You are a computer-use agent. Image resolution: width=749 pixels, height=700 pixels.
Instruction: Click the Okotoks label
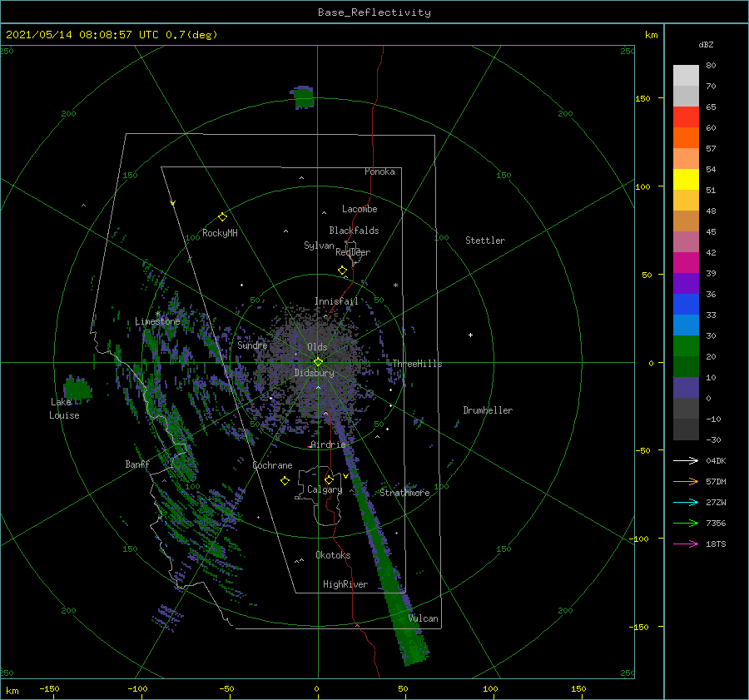(x=333, y=554)
